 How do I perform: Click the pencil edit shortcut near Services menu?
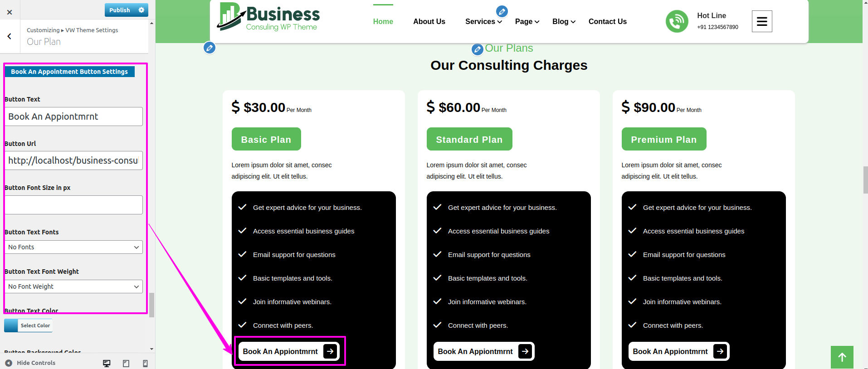502,11
